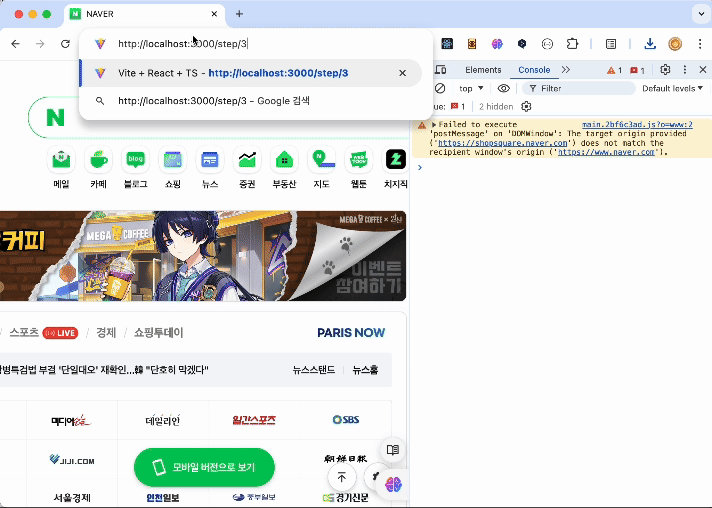
Task: Open the 뉴스스탠드 link
Action: (x=314, y=370)
